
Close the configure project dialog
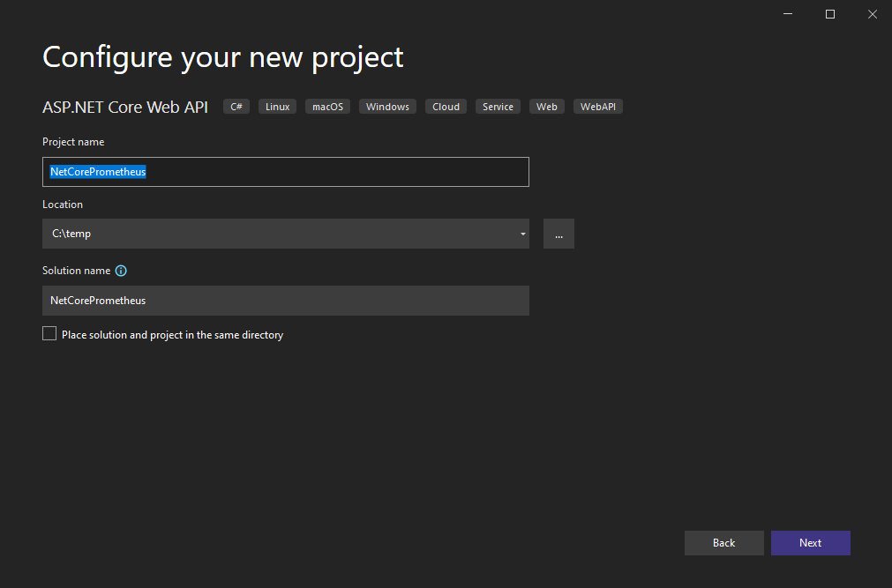tap(872, 14)
